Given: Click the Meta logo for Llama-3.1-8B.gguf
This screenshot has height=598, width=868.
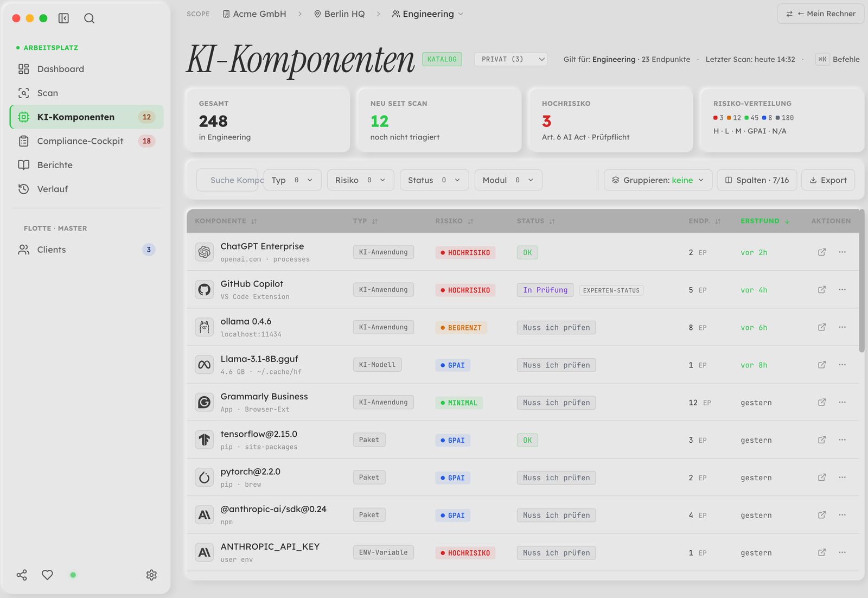Looking at the screenshot, I should click(205, 365).
